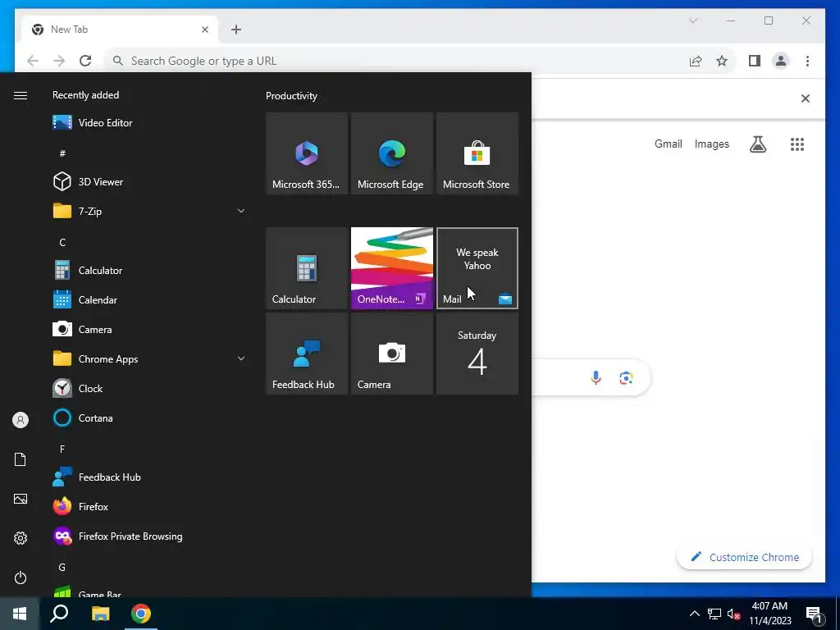
Task: Click Chrome's forward arrow
Action: (x=59, y=61)
